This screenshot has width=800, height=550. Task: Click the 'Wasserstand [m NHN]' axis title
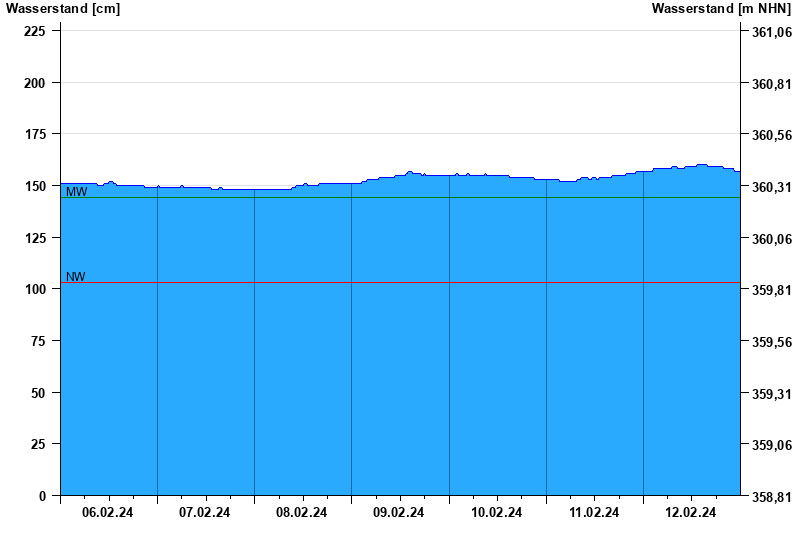[x=721, y=9]
